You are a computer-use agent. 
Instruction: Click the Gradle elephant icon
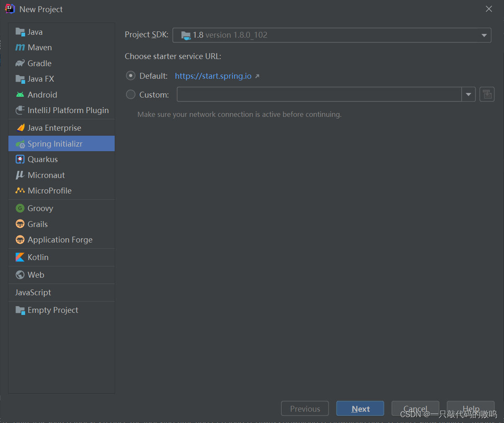(x=20, y=63)
